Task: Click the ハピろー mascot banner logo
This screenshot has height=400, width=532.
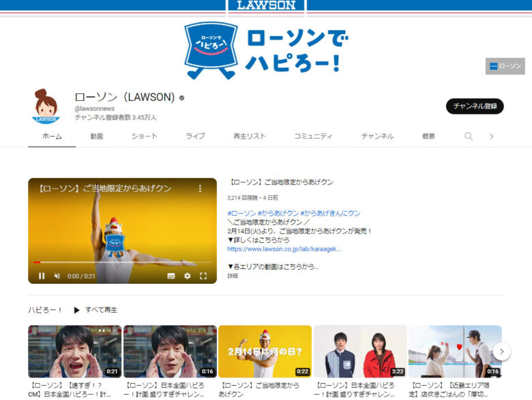Action: coord(211,50)
